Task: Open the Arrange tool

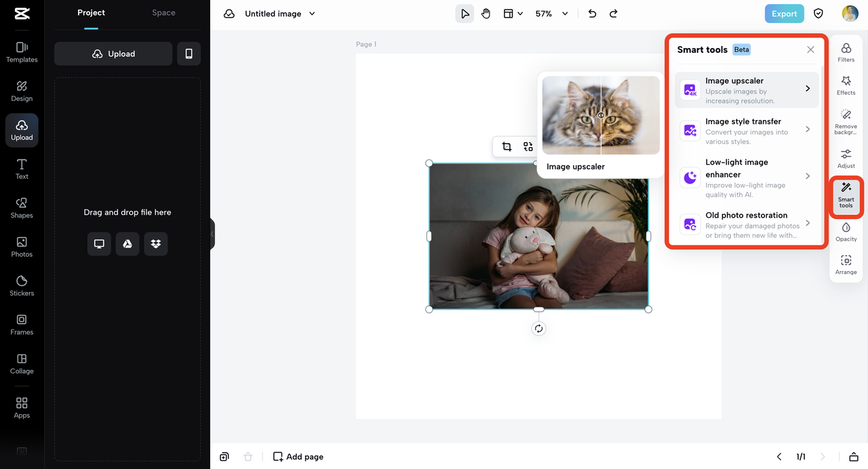Action: (x=846, y=265)
